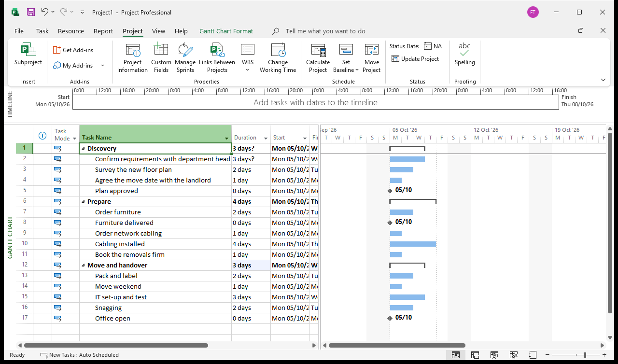The image size is (618, 364).
Task: Switch to Report view in status bar
Action: [x=533, y=355]
